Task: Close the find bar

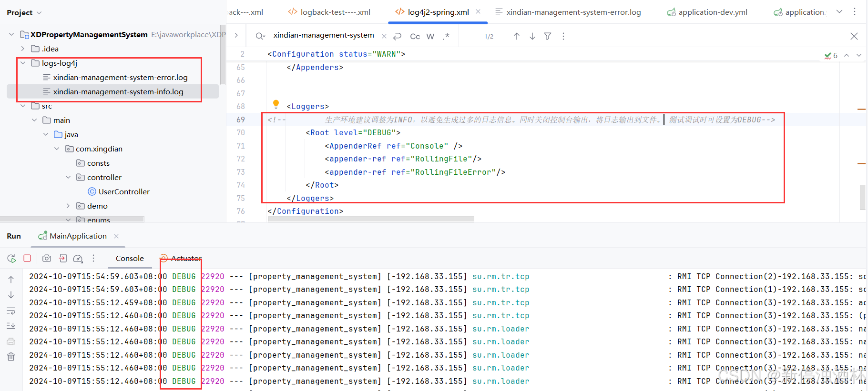Action: 854,36
